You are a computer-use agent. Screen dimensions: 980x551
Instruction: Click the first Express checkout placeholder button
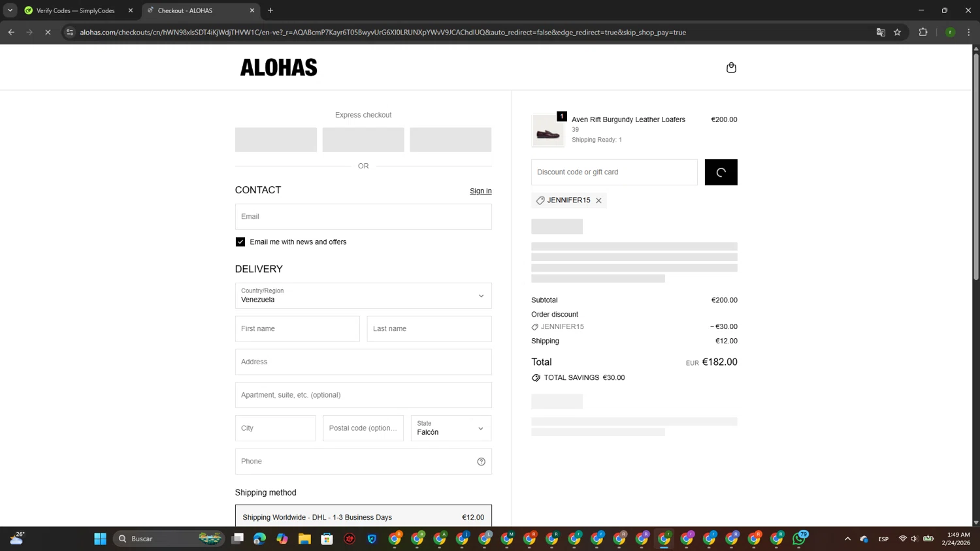(276, 140)
